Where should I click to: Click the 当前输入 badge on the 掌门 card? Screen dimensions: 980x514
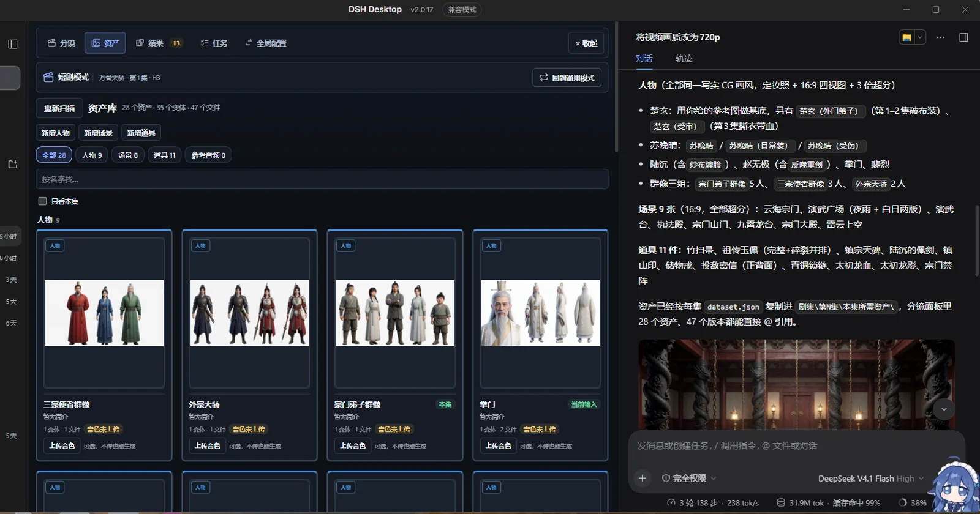tap(584, 404)
